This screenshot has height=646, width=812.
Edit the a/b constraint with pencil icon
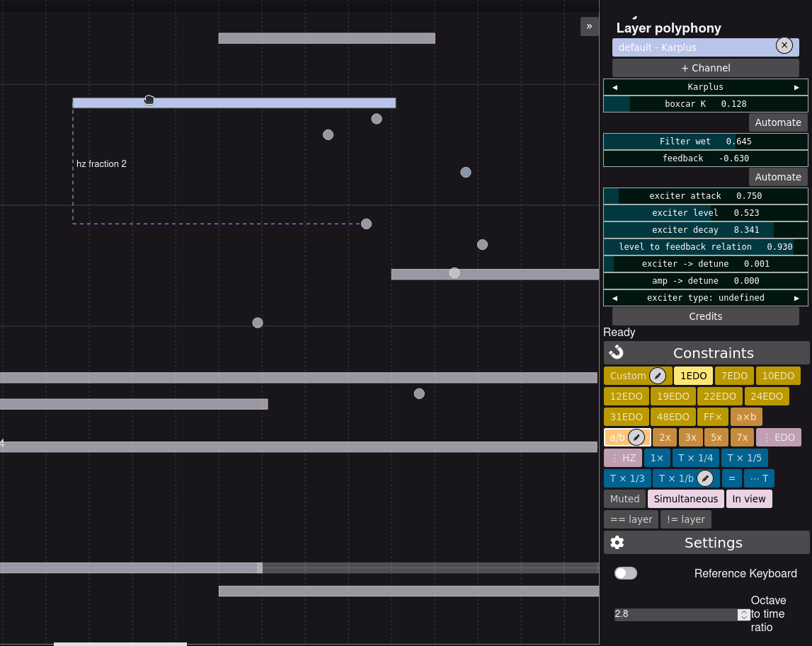click(x=636, y=437)
